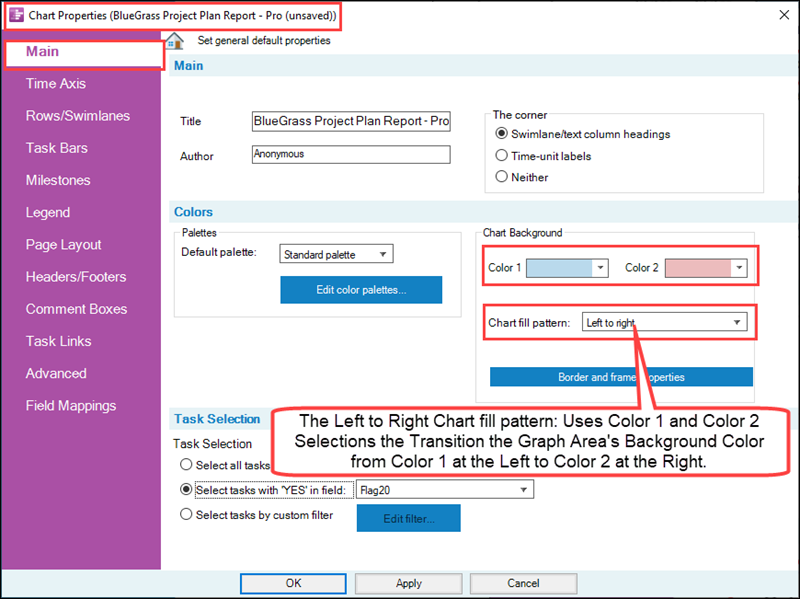Open the Task Bars settings page
The width and height of the screenshot is (800, 599).
(55, 148)
